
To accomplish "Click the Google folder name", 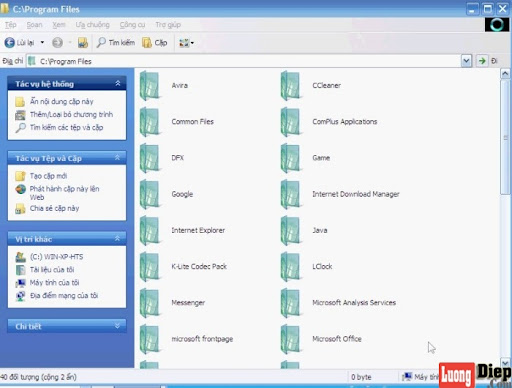I will (x=182, y=194).
